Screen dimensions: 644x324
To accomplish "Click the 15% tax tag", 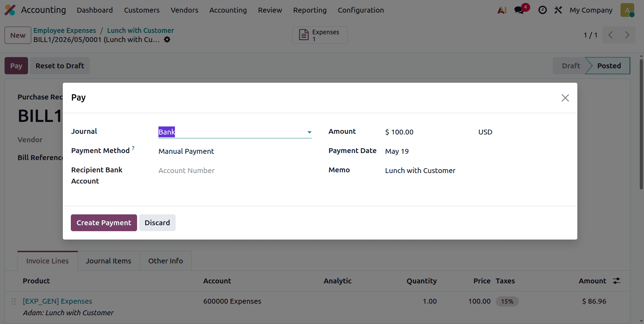I will [507, 302].
